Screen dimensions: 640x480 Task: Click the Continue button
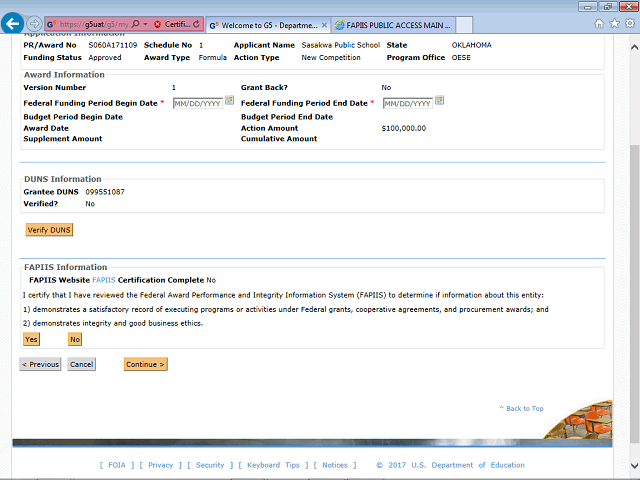point(145,364)
